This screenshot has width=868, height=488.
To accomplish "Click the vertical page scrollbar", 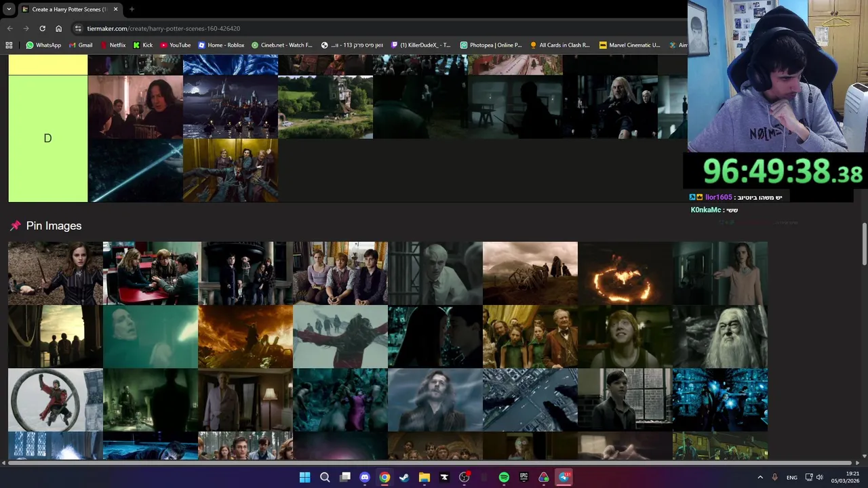I will point(865,245).
